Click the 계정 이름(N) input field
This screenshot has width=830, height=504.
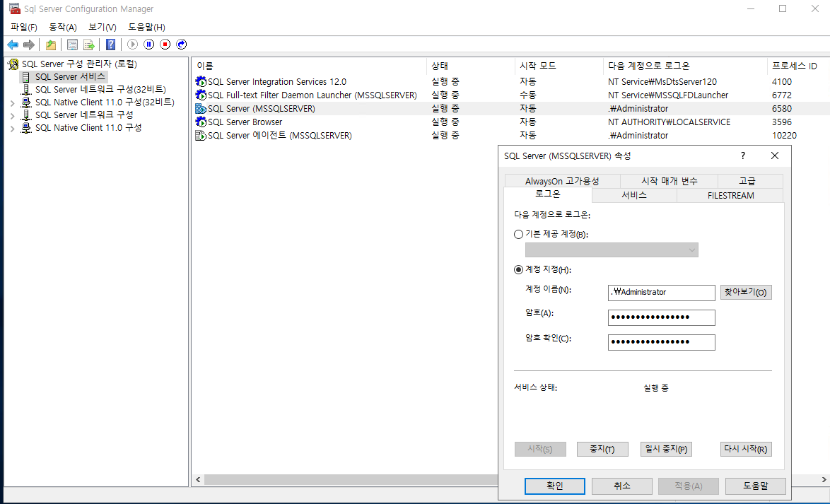(661, 293)
